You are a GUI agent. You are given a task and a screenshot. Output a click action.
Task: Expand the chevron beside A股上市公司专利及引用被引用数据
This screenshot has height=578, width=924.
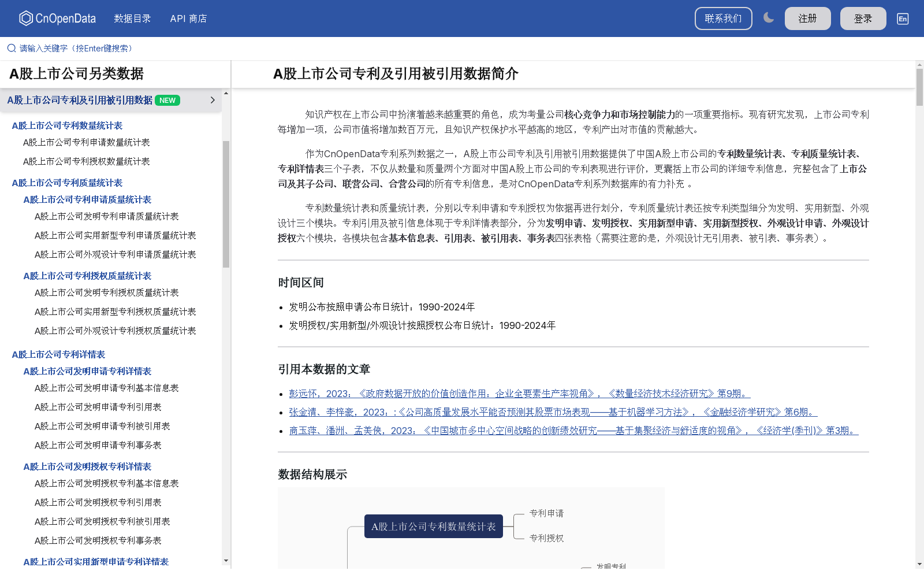[x=213, y=100]
